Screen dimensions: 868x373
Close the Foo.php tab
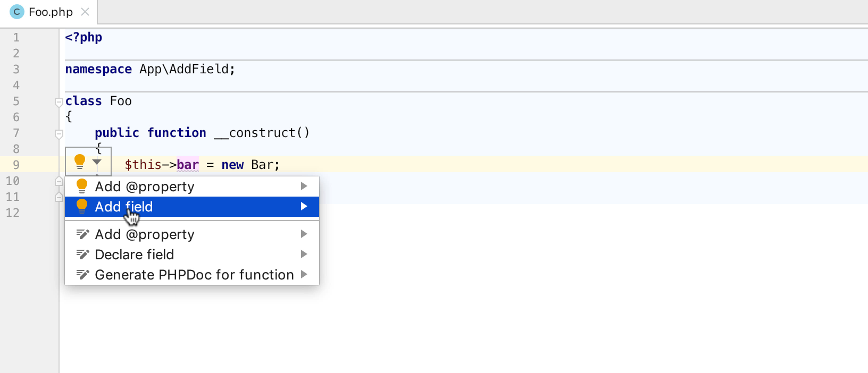(85, 12)
